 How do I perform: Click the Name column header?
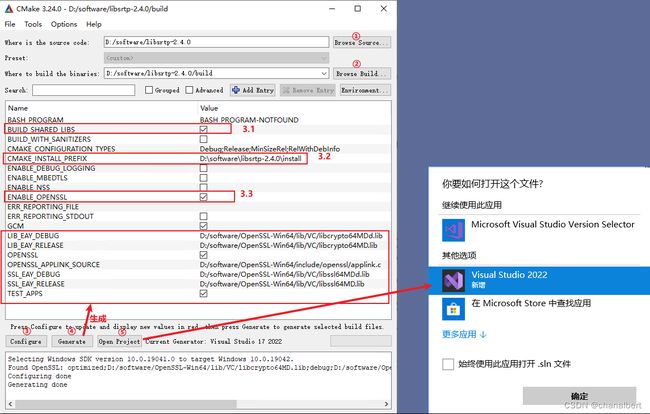(18, 108)
